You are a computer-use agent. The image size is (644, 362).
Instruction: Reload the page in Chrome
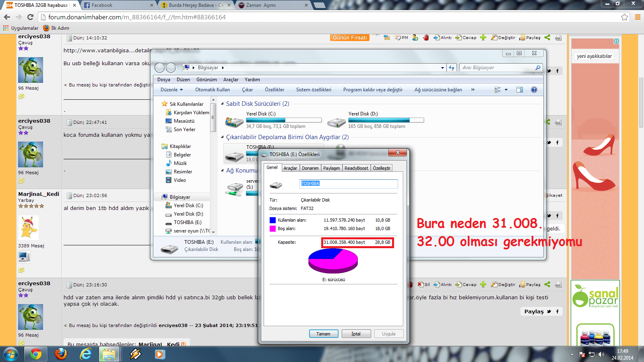(30, 17)
